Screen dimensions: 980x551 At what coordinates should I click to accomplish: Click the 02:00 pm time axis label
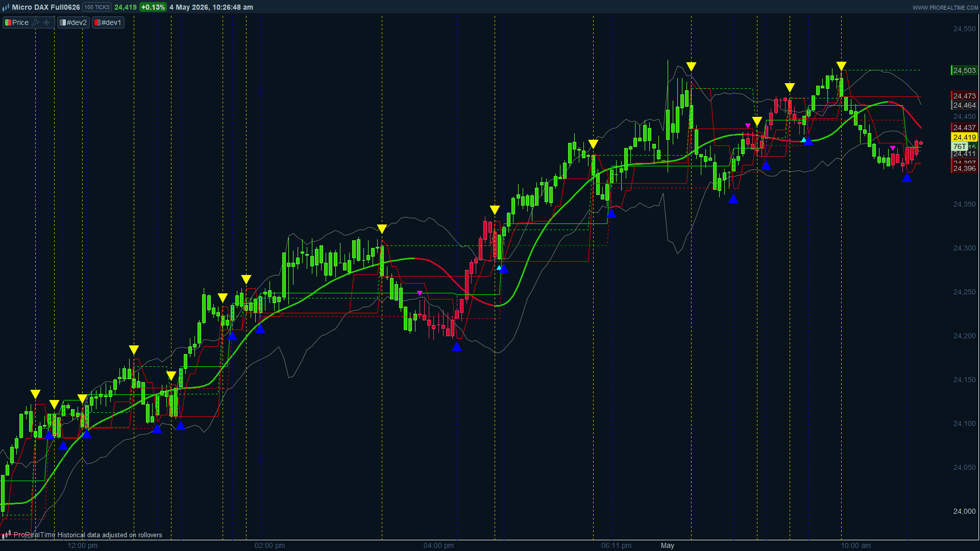[269, 545]
